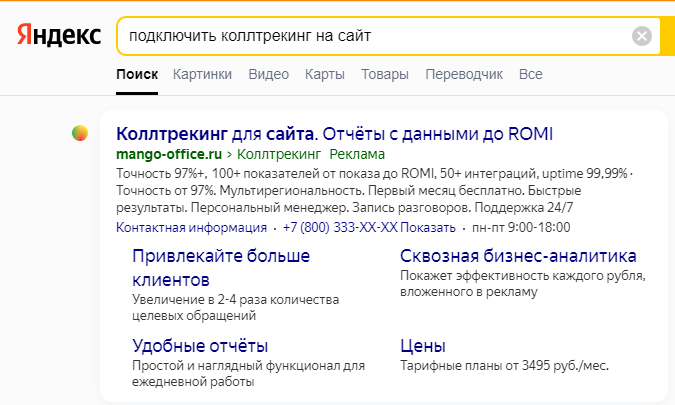This screenshot has height=405, width=675.
Task: Click the Тарифные планы от 3495 руб./мес. text
Action: click(505, 366)
